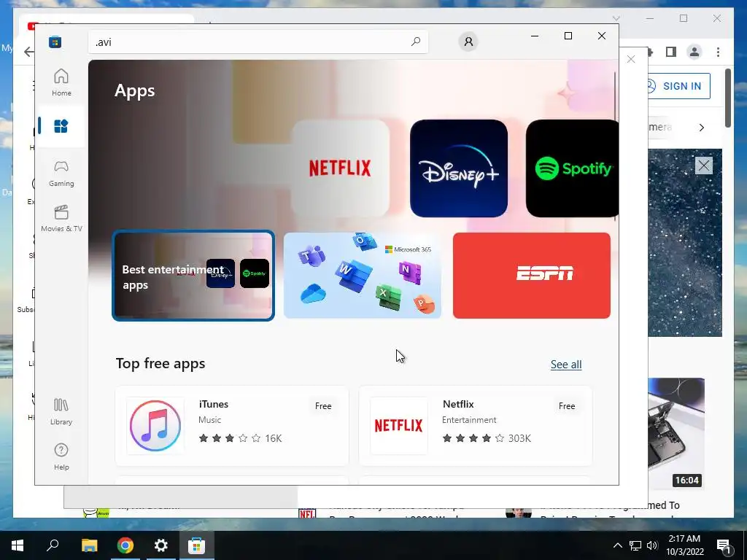Click the search magnifier in Store search box
747x560 pixels.
coord(415,42)
